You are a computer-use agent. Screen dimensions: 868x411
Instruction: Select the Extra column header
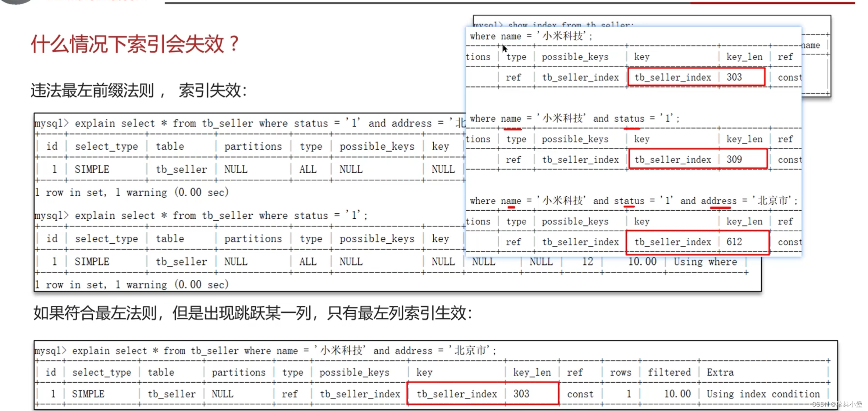(720, 372)
